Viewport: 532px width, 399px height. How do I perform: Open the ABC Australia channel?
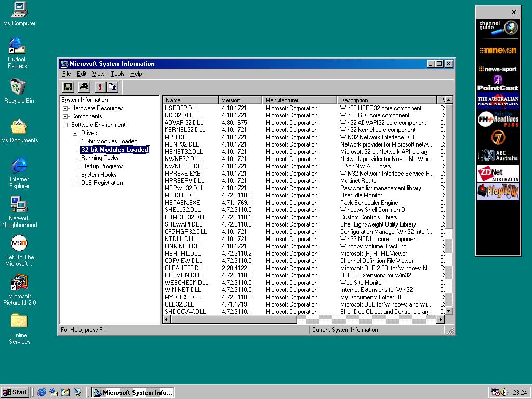coord(498,155)
